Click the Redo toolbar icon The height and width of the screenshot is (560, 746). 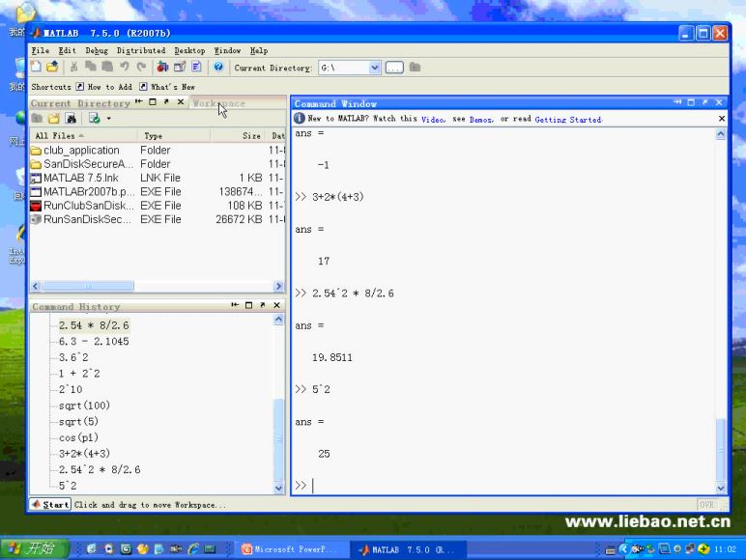[141, 67]
